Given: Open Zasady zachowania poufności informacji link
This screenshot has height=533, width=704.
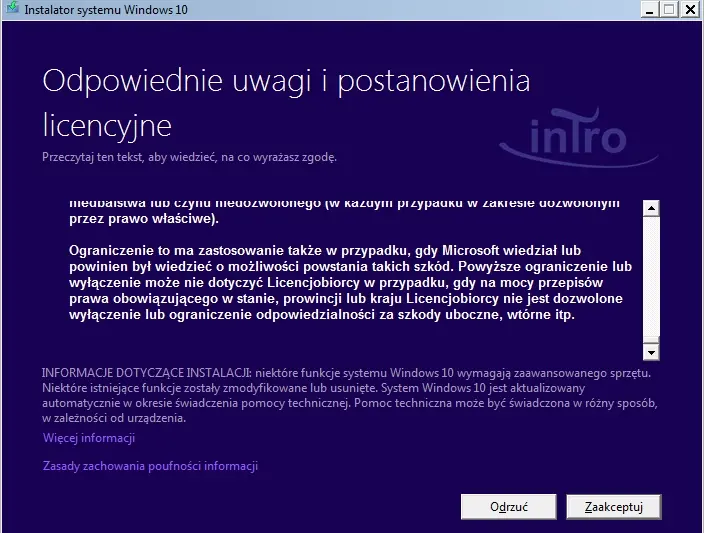Looking at the screenshot, I should pos(150,466).
